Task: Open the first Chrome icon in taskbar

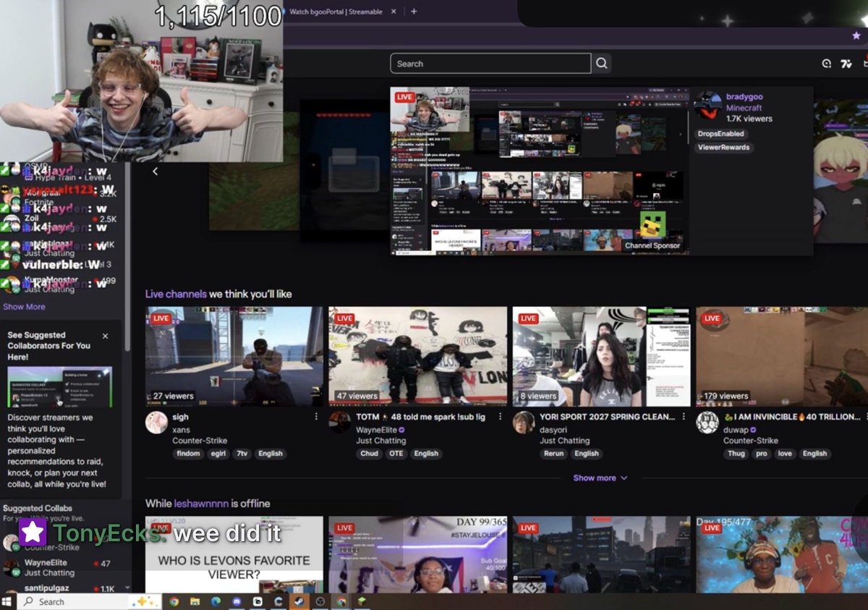Action: pos(174,601)
